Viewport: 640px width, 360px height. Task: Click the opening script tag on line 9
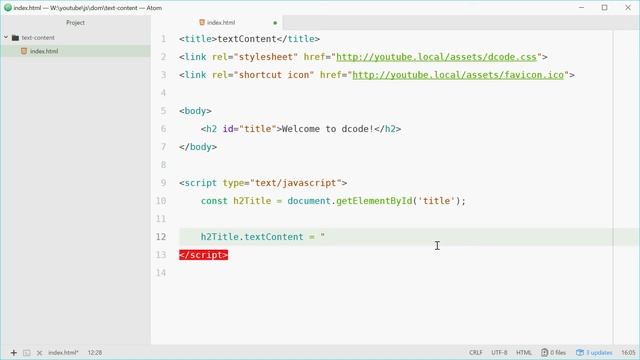tap(263, 183)
